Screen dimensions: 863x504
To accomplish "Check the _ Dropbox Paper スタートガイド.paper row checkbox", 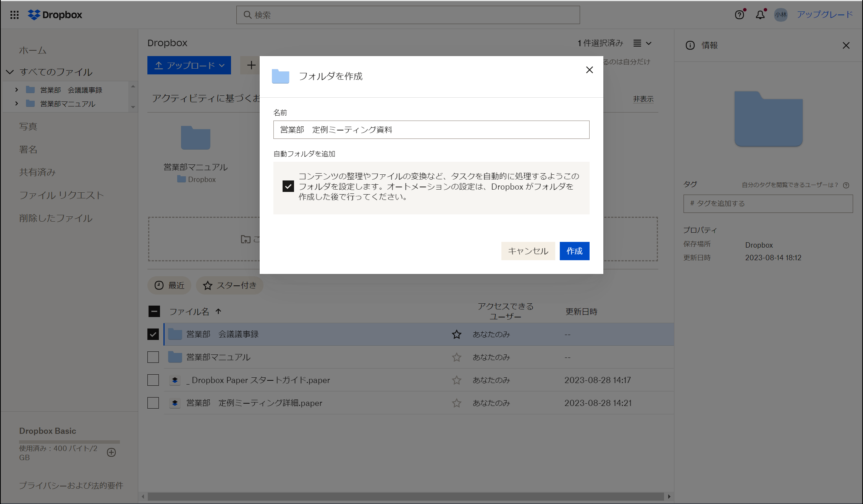I will [x=153, y=380].
